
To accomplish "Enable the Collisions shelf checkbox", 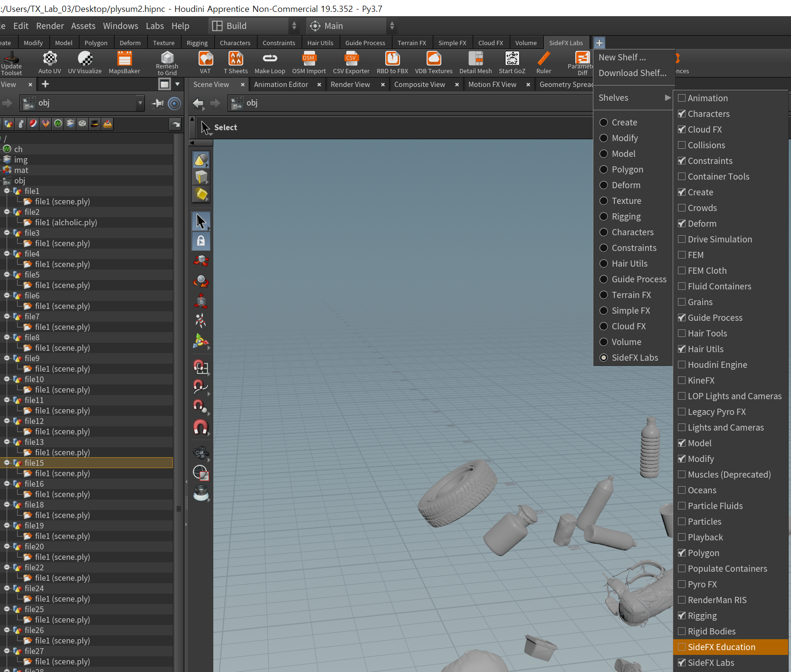I will click(682, 145).
